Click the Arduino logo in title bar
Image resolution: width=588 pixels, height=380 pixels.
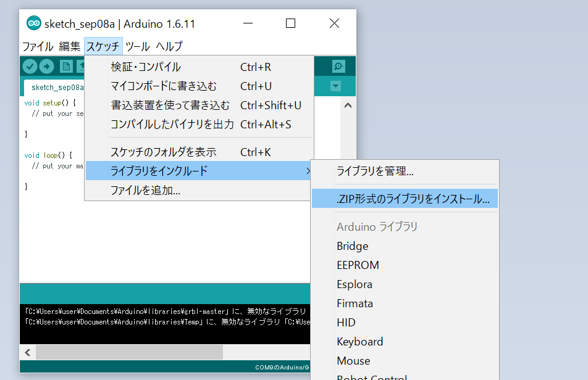coord(34,23)
